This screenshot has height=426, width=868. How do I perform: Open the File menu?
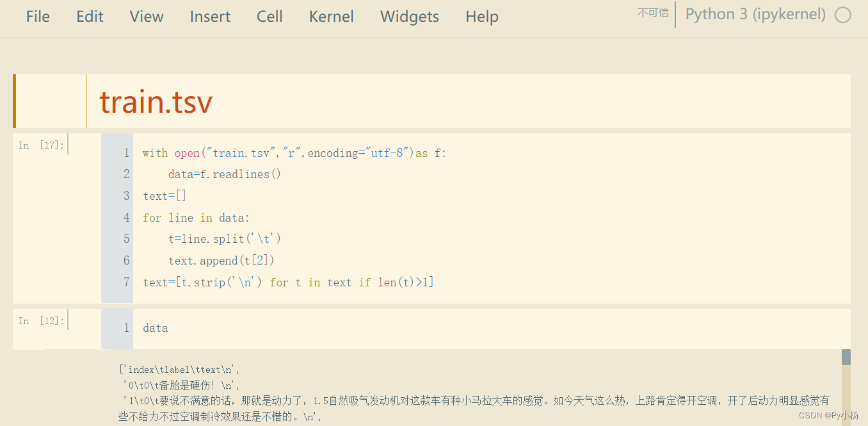(38, 17)
